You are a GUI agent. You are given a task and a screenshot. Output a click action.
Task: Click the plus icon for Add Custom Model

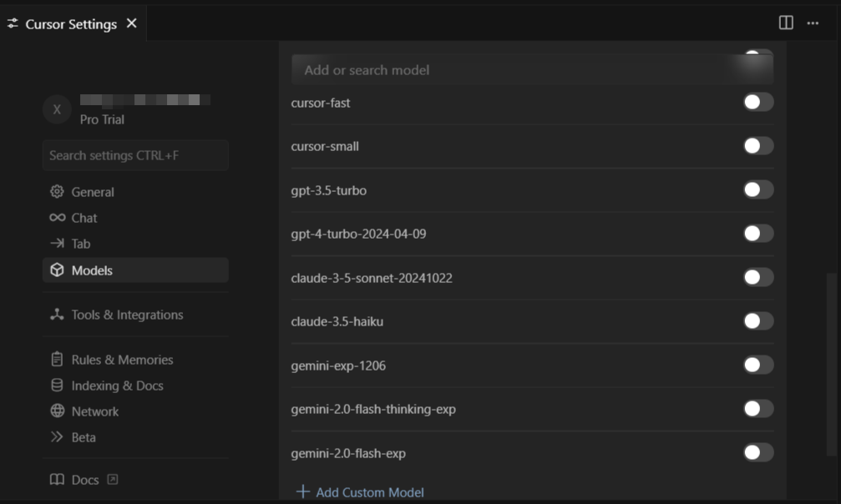coord(303,491)
